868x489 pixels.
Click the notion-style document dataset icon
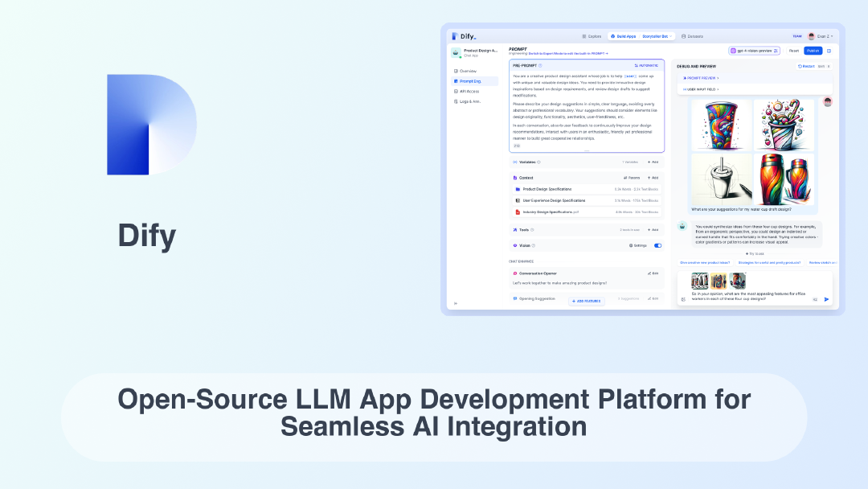518,200
